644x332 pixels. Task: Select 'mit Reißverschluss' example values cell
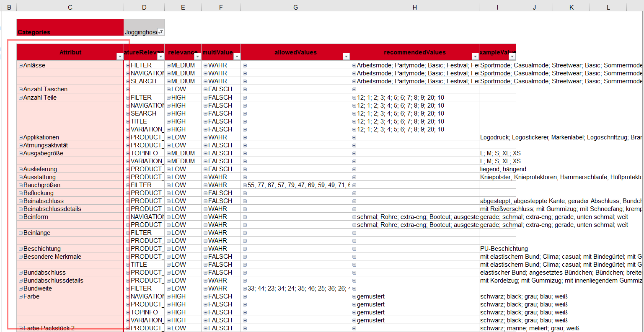click(x=561, y=209)
